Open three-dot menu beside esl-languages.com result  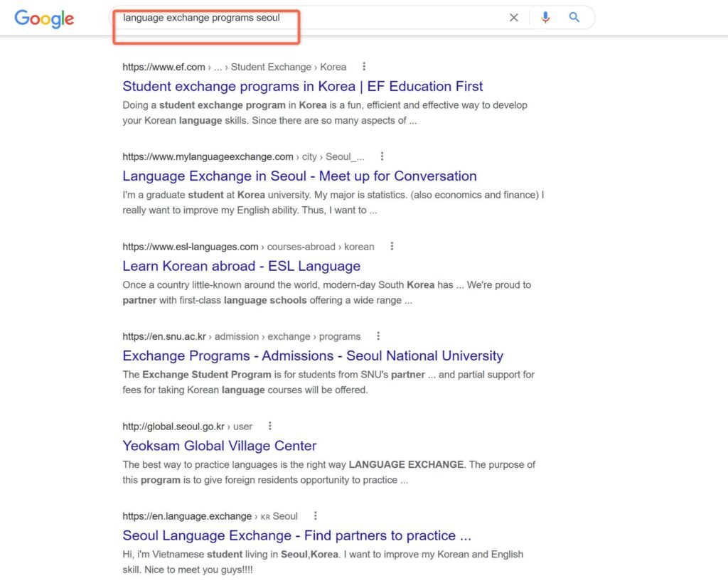point(392,247)
